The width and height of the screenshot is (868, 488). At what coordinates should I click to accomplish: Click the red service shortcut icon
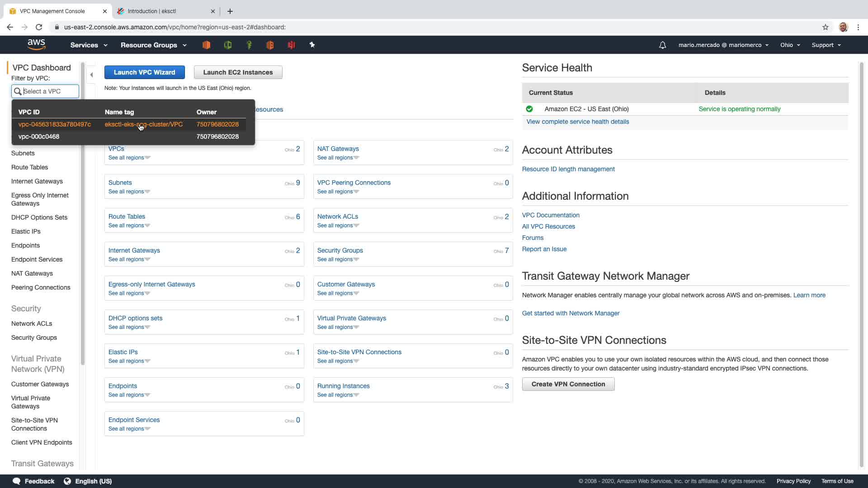(x=291, y=45)
